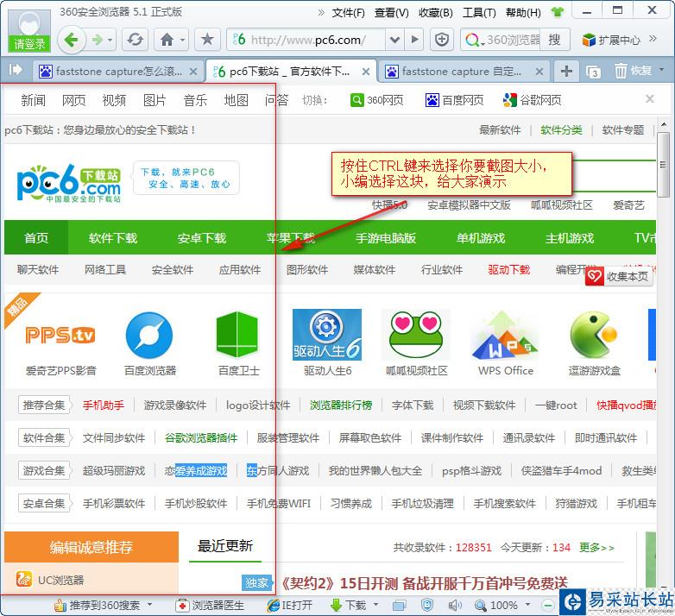Expand the back/forward history dropdown arrow

pyautogui.click(x=110, y=40)
